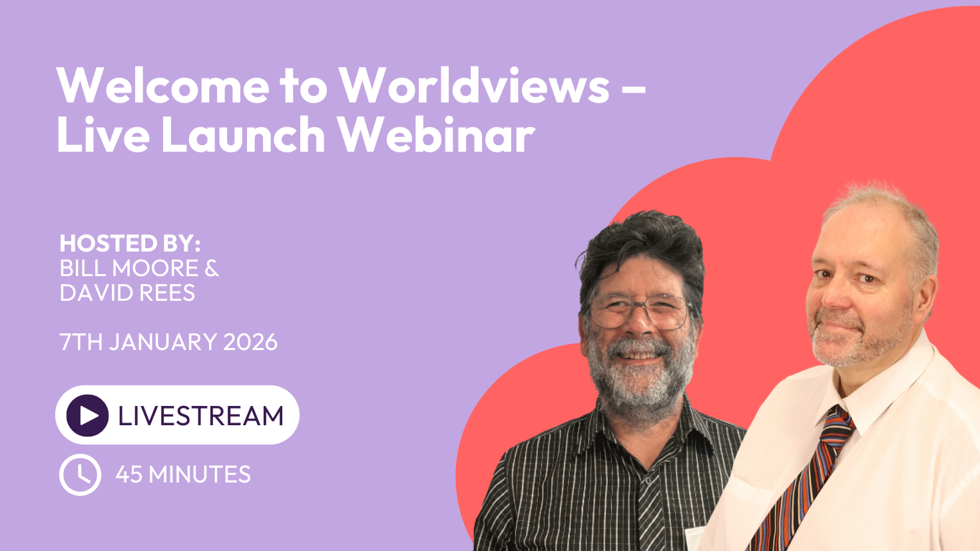Viewport: 980px width, 551px height.
Task: Click the red cloud shape behind the hosts
Action: click(865, 100)
